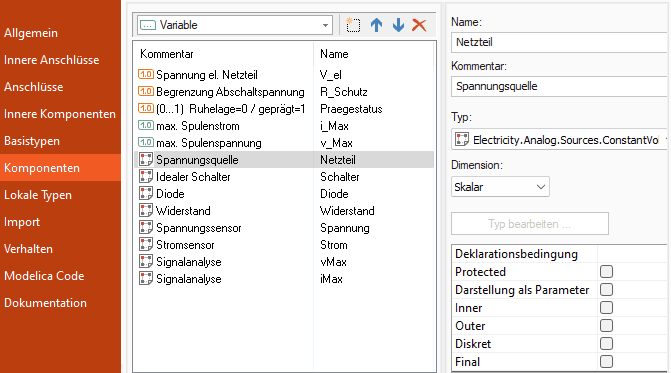Toggle Darstellung als Parameter checkbox
The width and height of the screenshot is (671, 373).
606,290
